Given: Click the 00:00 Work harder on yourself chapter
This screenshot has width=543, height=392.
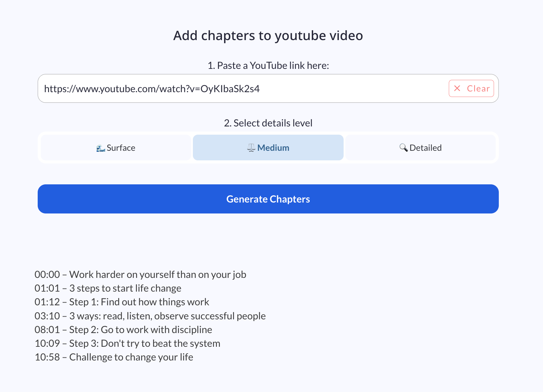Looking at the screenshot, I should [x=140, y=274].
